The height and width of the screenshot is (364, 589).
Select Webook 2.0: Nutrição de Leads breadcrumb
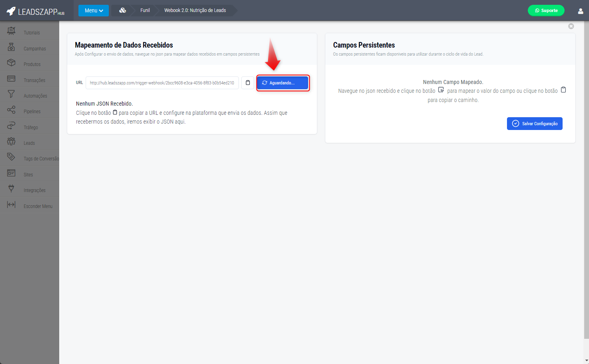[195, 10]
